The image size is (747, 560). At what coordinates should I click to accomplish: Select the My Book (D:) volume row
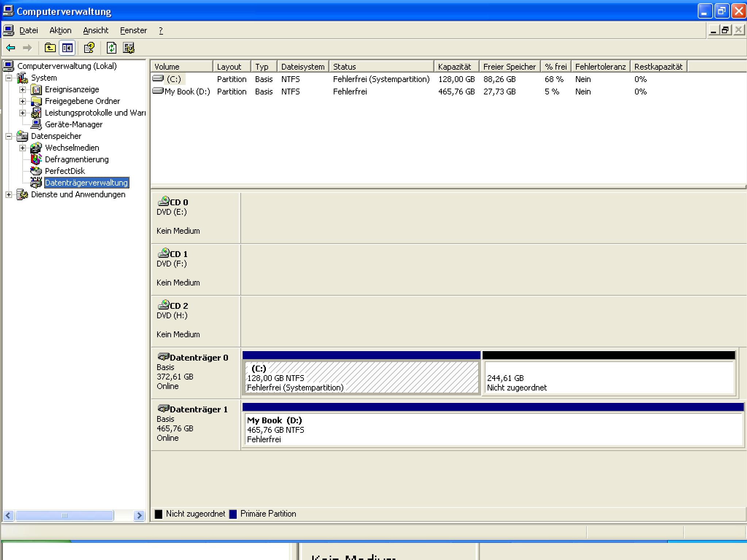coord(187,92)
